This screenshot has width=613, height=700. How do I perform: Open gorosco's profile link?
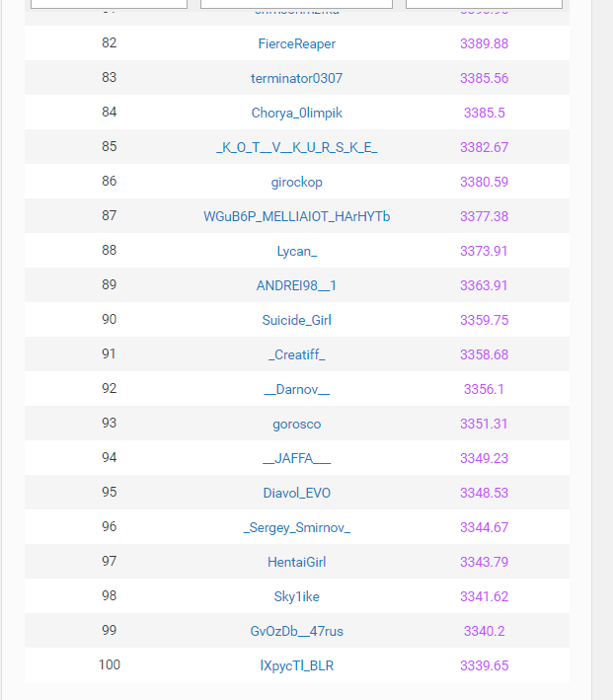(x=296, y=424)
